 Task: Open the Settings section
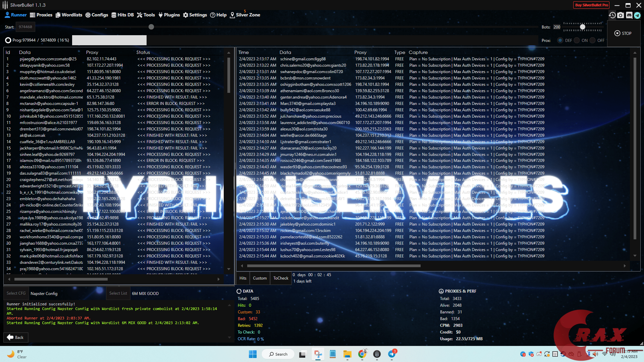(x=195, y=15)
